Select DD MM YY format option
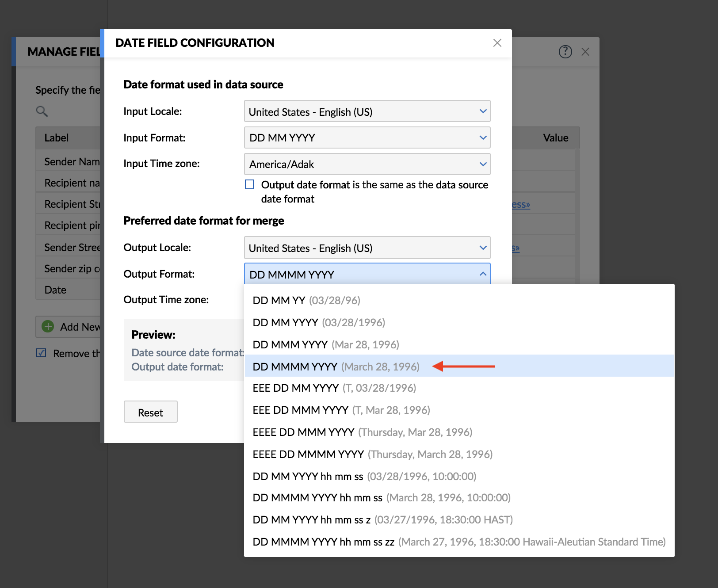The width and height of the screenshot is (718, 588). click(306, 301)
